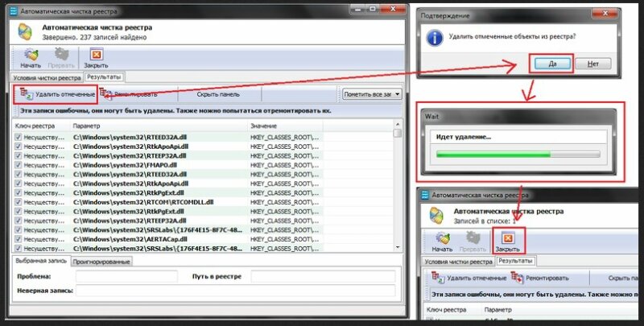Select the C:\Windows\system32\RTCOM\RTCOMDLL.dll entry
Screen dimensions: 644x326
[143, 202]
